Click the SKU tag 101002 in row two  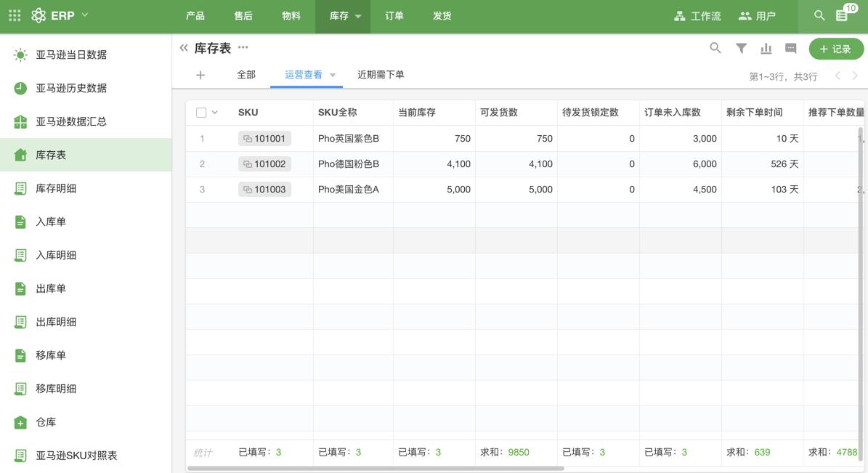click(x=264, y=163)
